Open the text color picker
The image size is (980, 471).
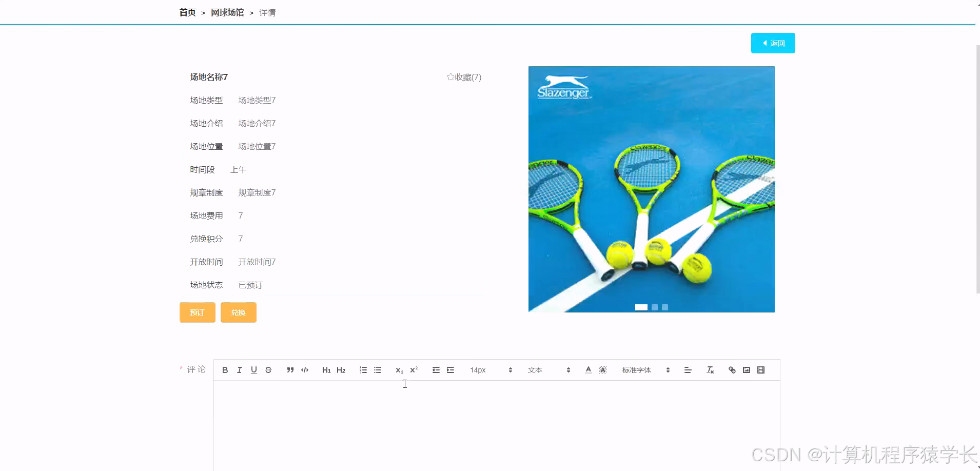(589, 370)
